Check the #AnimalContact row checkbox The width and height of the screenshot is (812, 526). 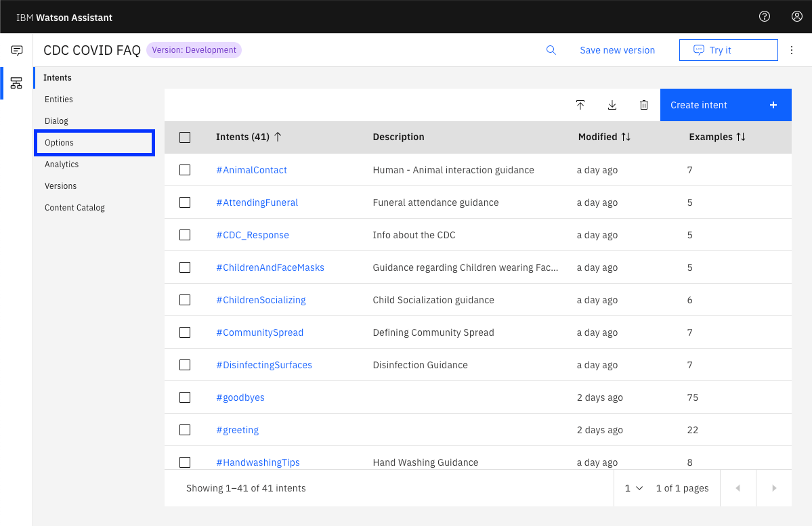pos(185,170)
